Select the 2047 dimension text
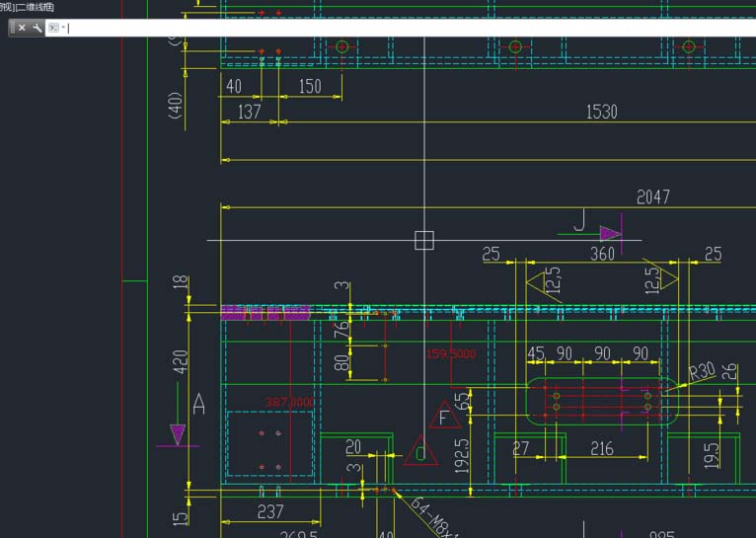Screen dimensions: 756x538 pos(652,197)
